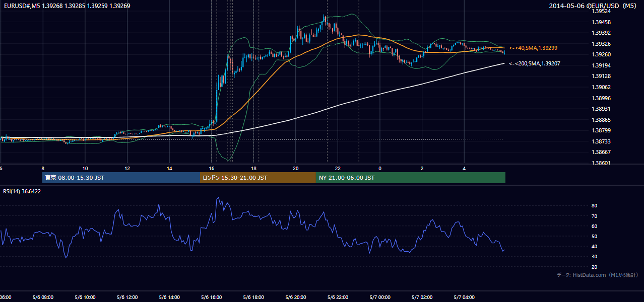The height and width of the screenshot is (302, 644).
Task: Click the 5/6 18:00 time label
Action: coord(254,297)
